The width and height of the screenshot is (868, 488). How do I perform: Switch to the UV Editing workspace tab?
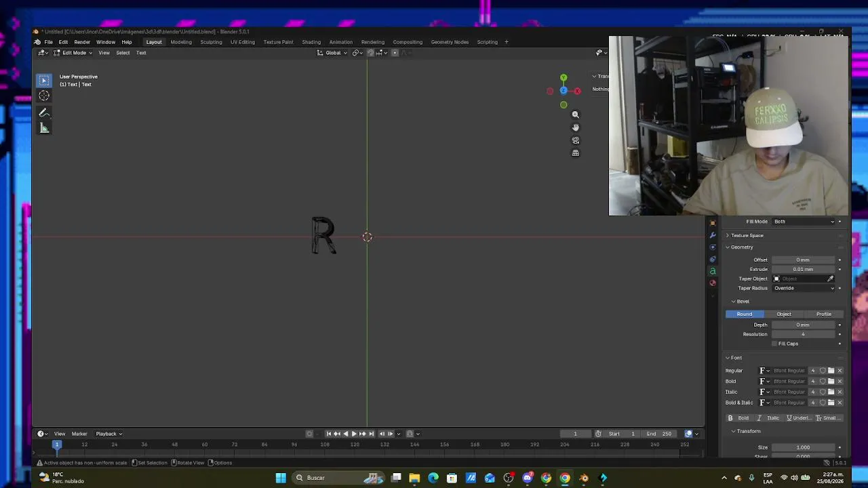pyautogui.click(x=243, y=42)
